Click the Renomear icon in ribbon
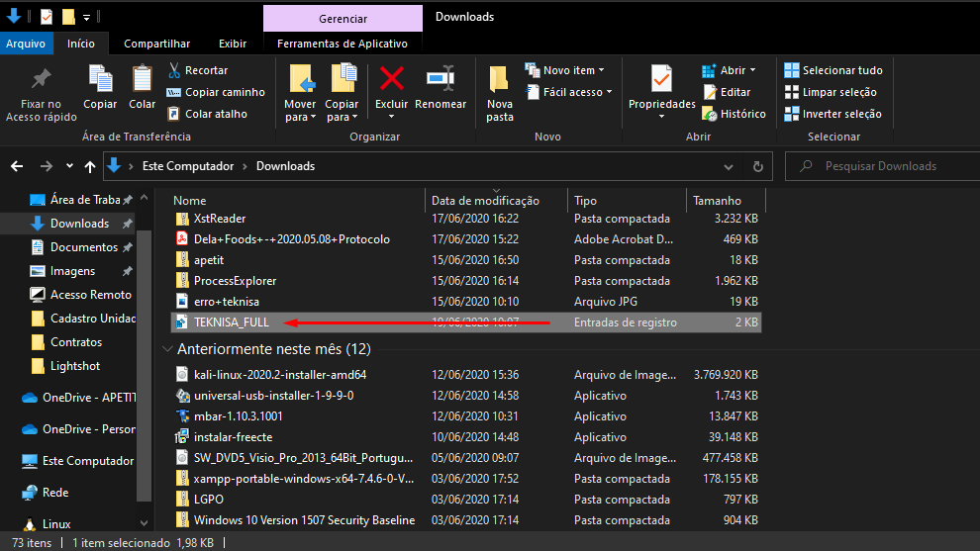980x551 pixels. pyautogui.click(x=441, y=79)
